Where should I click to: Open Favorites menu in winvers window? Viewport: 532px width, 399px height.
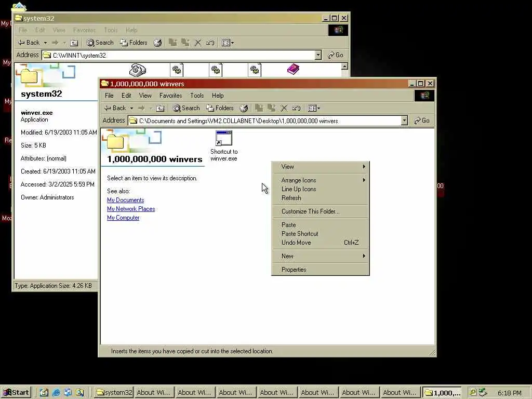pyautogui.click(x=170, y=96)
